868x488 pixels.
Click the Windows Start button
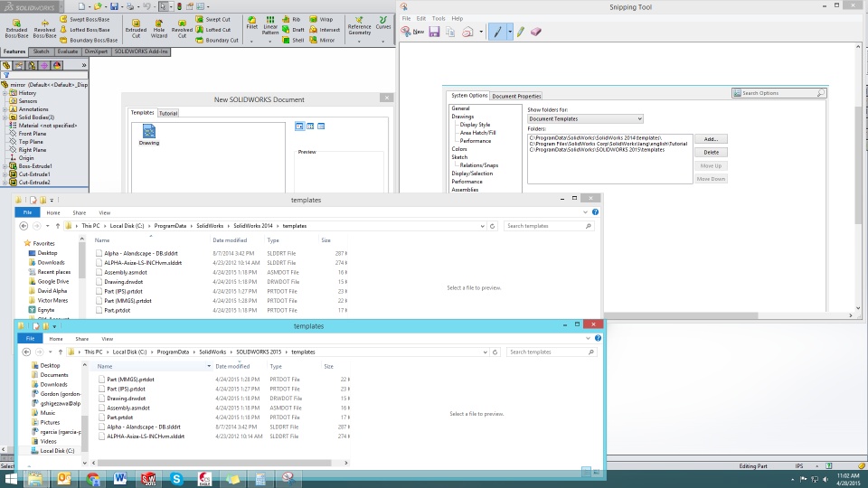click(x=11, y=479)
